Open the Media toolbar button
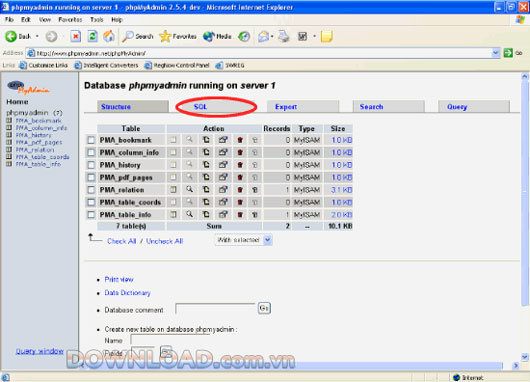 click(217, 36)
